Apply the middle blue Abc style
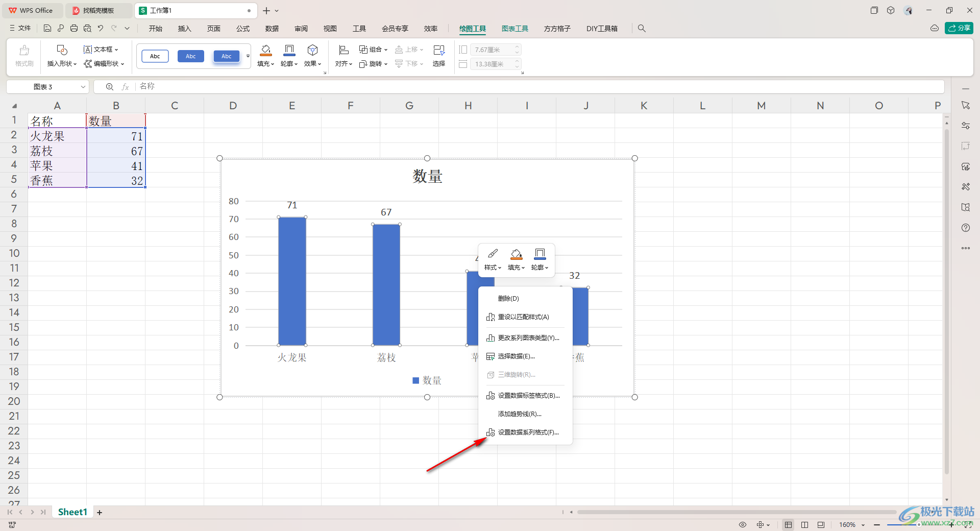Screen dimensions: 980x531 click(191, 56)
